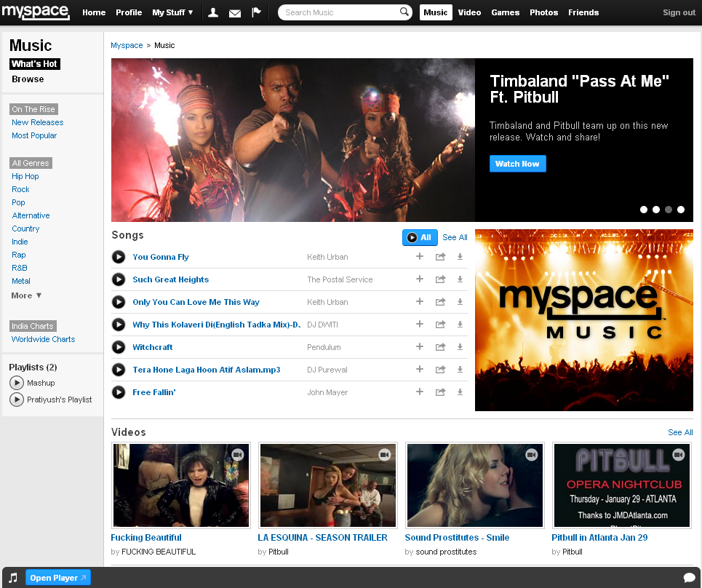The width and height of the screenshot is (702, 588).
Task: Open the Sound Prostitutes Smile thumbnail
Action: [475, 485]
